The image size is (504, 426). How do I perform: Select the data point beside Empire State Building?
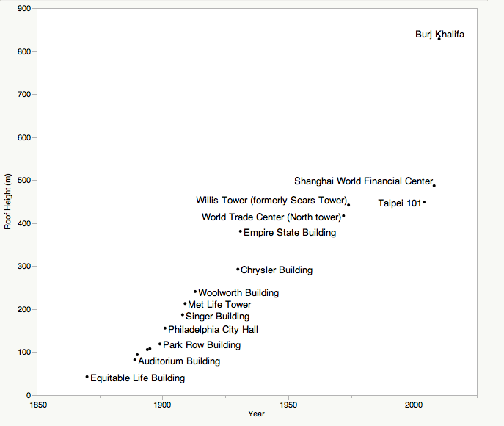pyautogui.click(x=241, y=231)
